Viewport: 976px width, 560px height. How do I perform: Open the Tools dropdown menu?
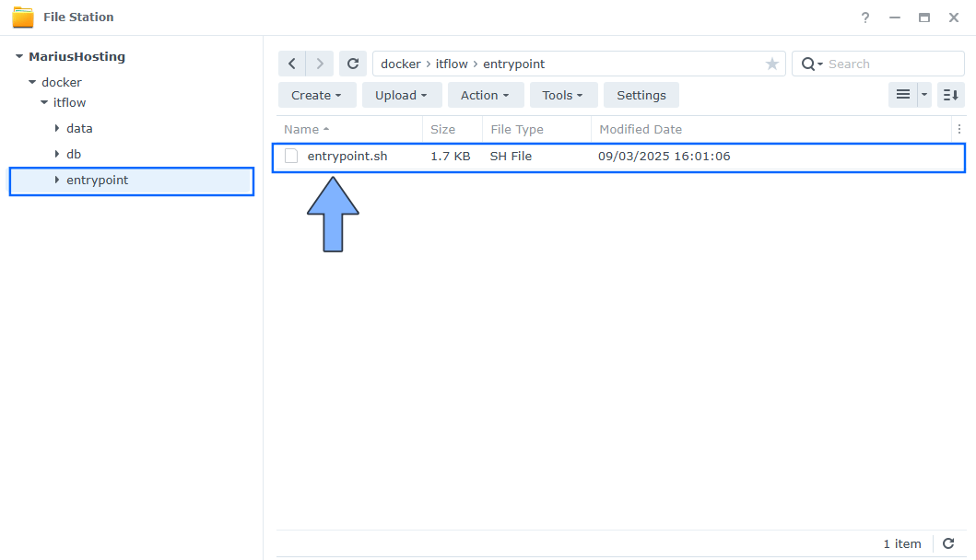point(563,95)
